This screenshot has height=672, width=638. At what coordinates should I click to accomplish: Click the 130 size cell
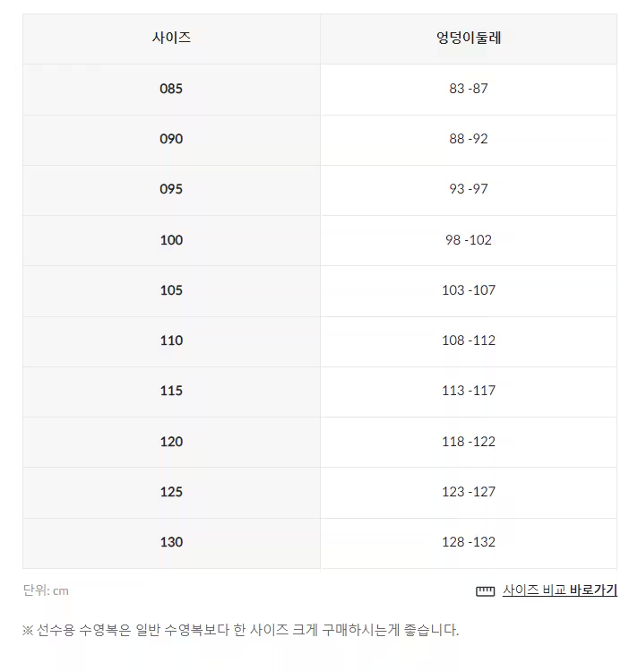click(x=171, y=544)
